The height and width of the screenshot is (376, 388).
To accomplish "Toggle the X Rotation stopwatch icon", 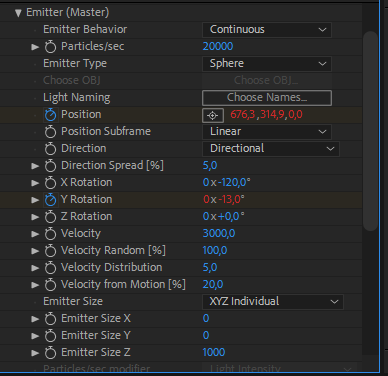I will [x=50, y=183].
